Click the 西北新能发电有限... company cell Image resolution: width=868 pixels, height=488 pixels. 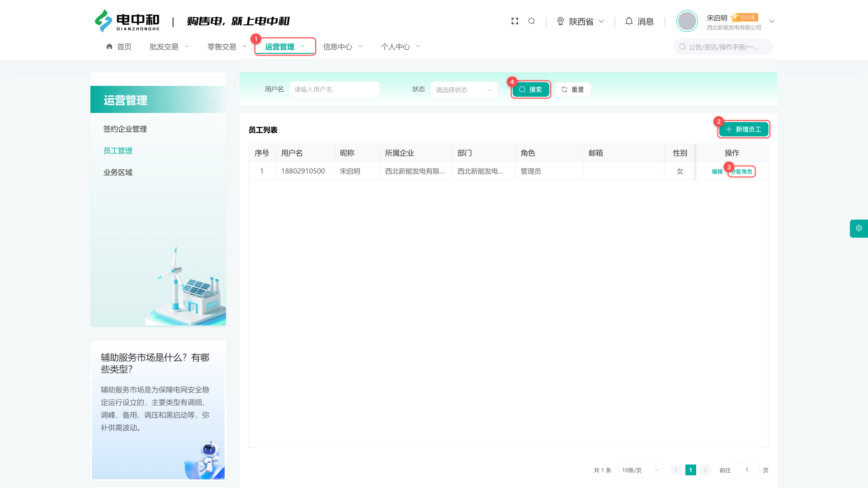pos(415,171)
